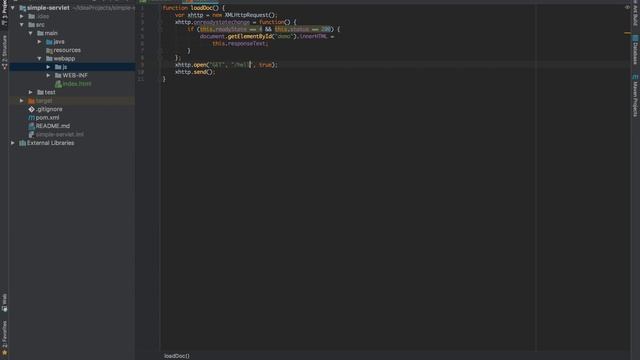Viewport: 640px width, 360px height.
Task: Select the simple-servlet.iml file name
Action: point(60,134)
